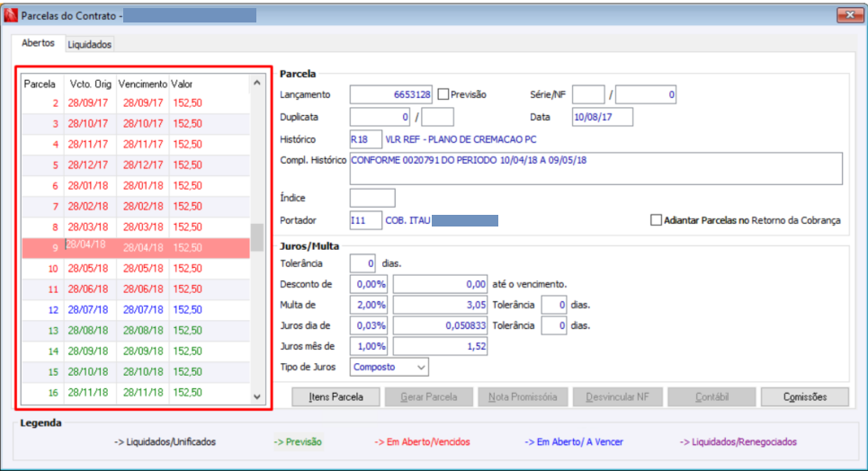Screen dimensions: 868x471
Task: Click the Série field before the slash
Action: click(x=588, y=94)
